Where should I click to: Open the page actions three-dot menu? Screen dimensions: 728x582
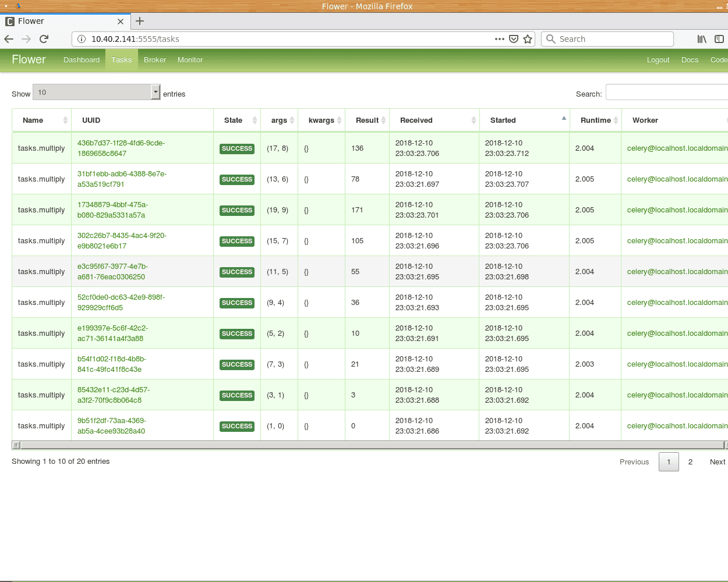point(500,39)
